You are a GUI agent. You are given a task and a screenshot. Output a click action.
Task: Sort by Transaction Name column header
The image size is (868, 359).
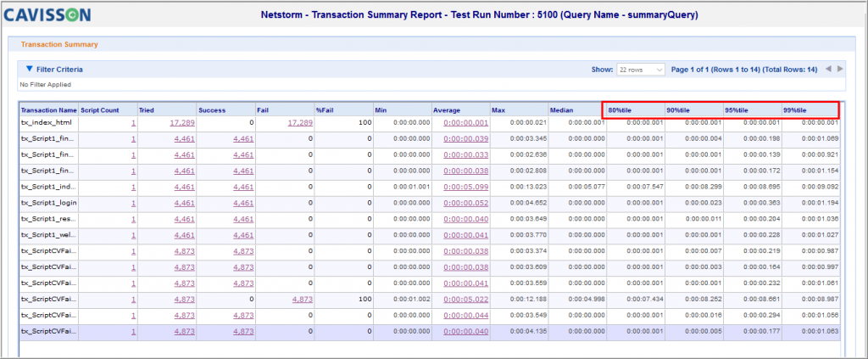(48, 110)
